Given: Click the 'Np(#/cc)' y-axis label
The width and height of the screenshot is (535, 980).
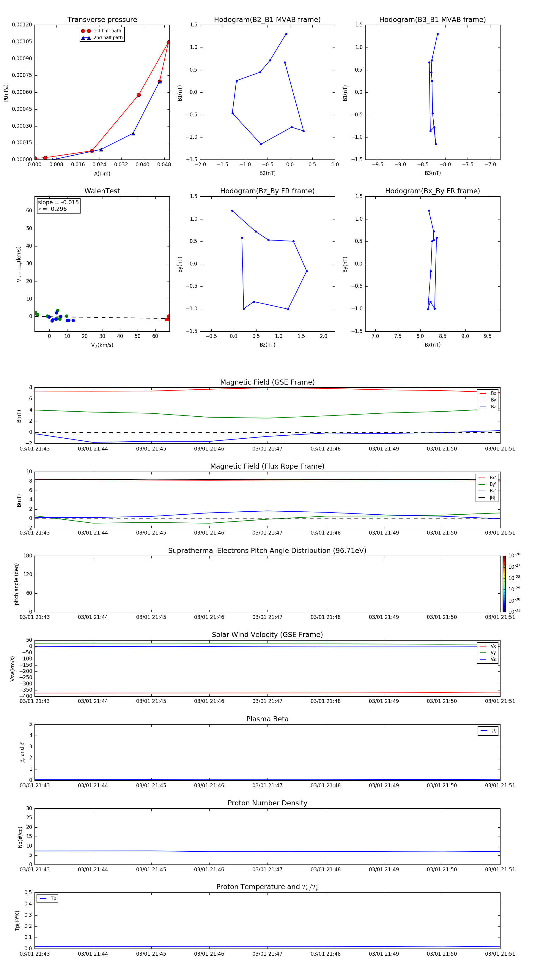Looking at the screenshot, I should [20, 837].
